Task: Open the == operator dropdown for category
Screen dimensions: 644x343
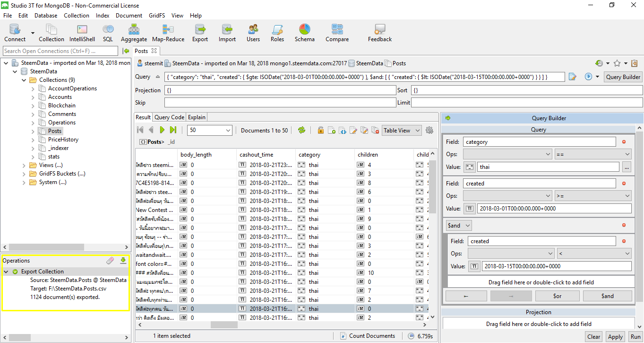Action: pos(593,154)
